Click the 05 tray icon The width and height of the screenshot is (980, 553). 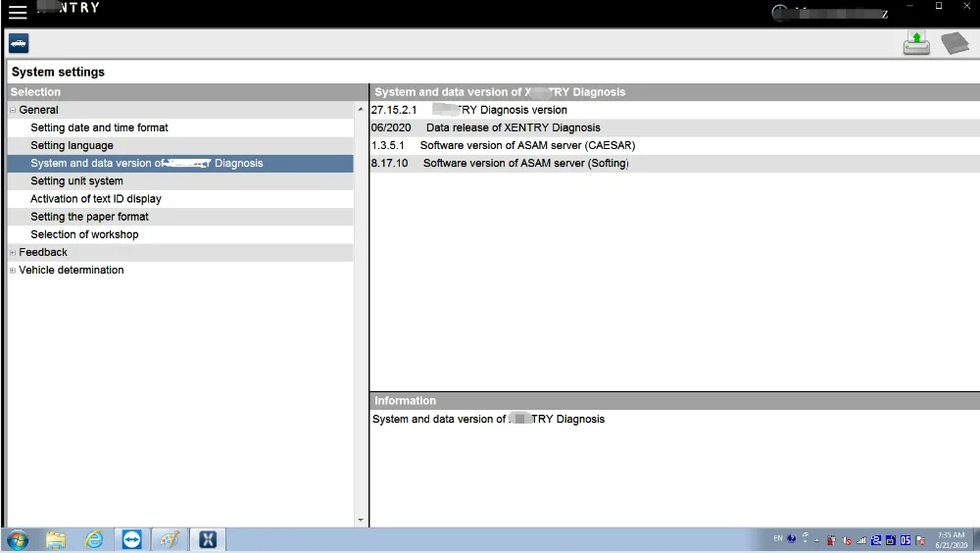coord(906,540)
